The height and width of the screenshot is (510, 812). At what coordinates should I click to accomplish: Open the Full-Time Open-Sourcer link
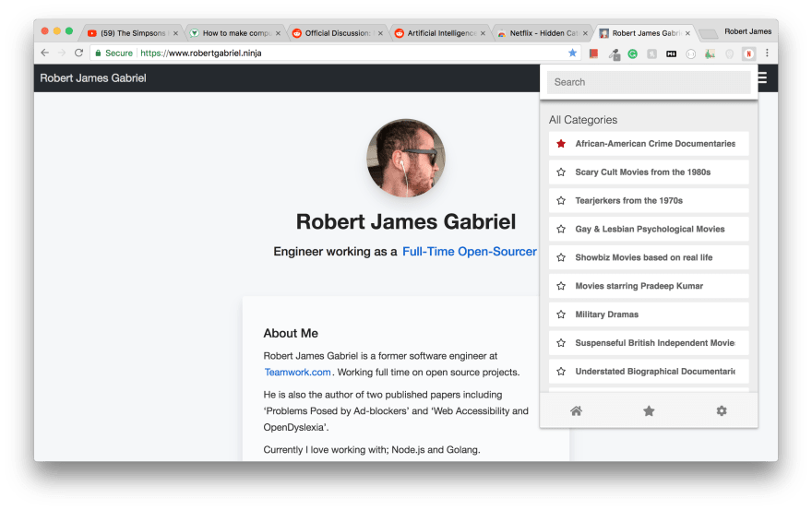point(469,252)
